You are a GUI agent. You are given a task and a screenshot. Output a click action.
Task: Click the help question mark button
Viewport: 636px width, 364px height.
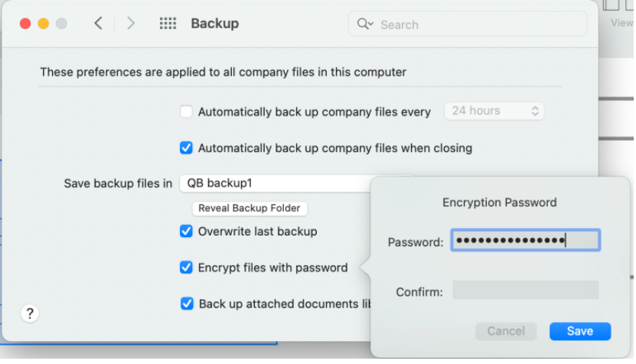(x=29, y=313)
